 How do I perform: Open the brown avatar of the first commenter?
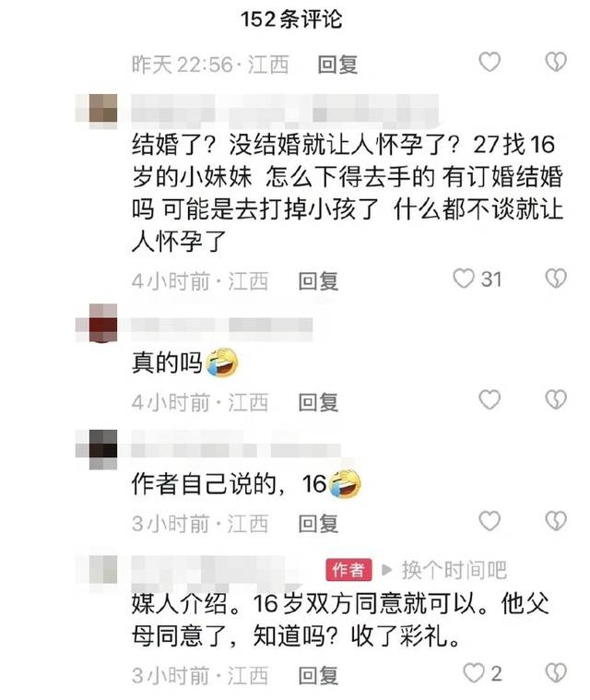point(103,109)
